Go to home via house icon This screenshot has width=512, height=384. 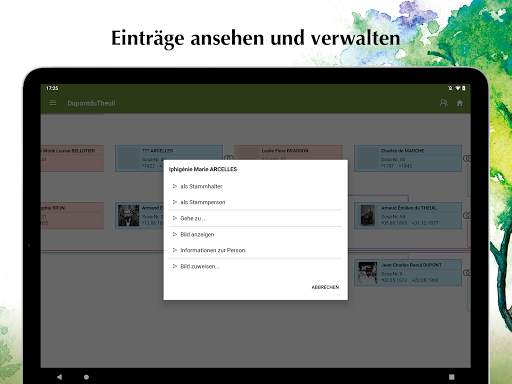pos(460,103)
